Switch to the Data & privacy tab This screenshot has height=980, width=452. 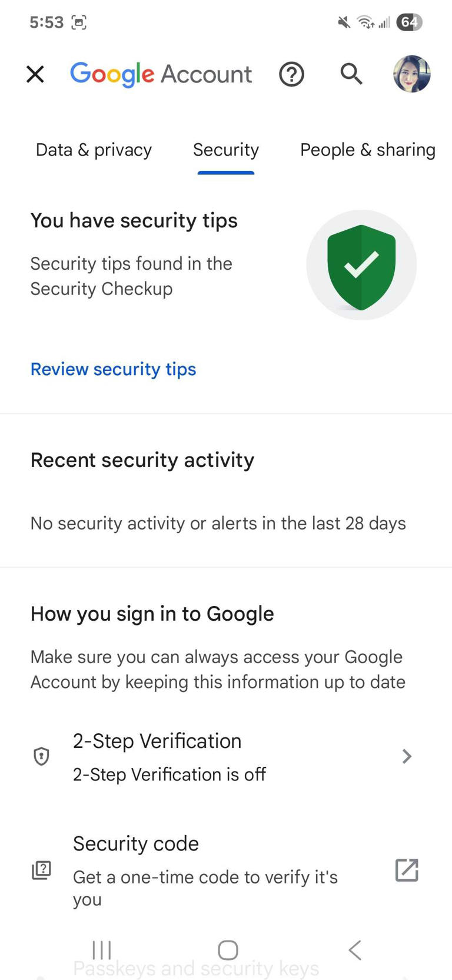point(93,150)
